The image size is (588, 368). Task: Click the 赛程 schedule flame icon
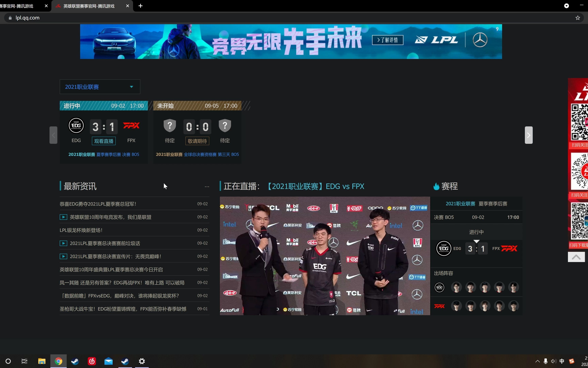[x=436, y=186]
